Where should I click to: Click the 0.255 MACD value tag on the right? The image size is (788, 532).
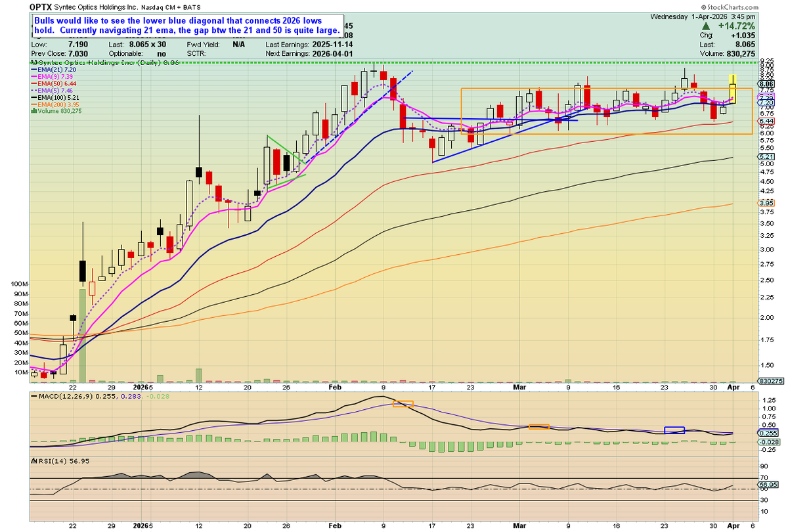[768, 433]
